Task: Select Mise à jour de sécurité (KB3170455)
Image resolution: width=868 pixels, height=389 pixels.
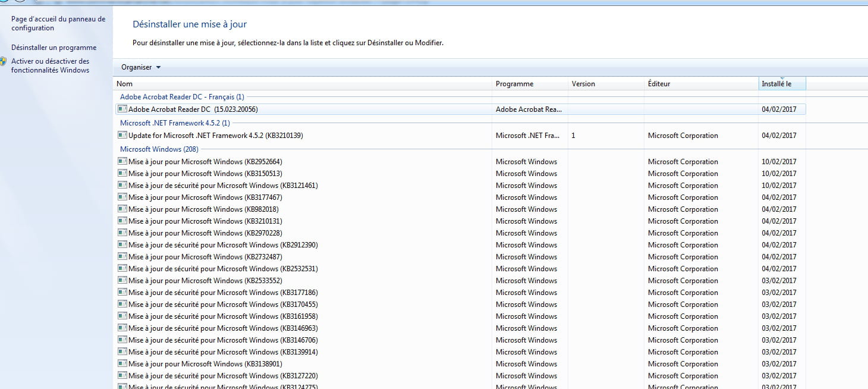Action: [460, 305]
